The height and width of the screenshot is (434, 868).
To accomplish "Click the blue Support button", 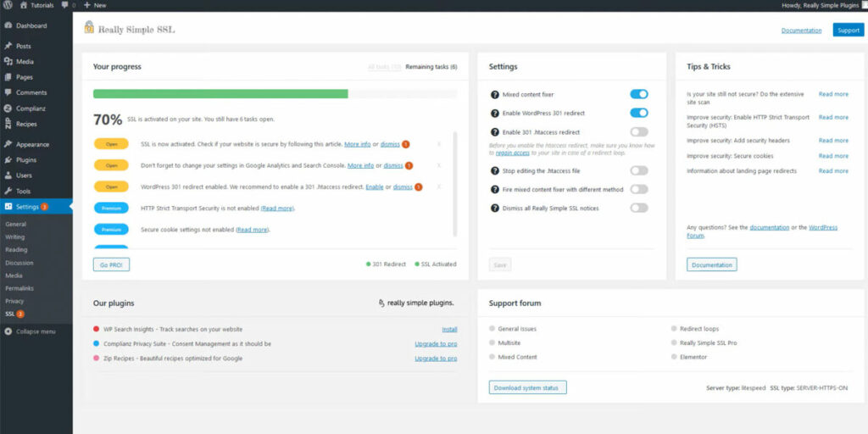I will [x=848, y=31].
